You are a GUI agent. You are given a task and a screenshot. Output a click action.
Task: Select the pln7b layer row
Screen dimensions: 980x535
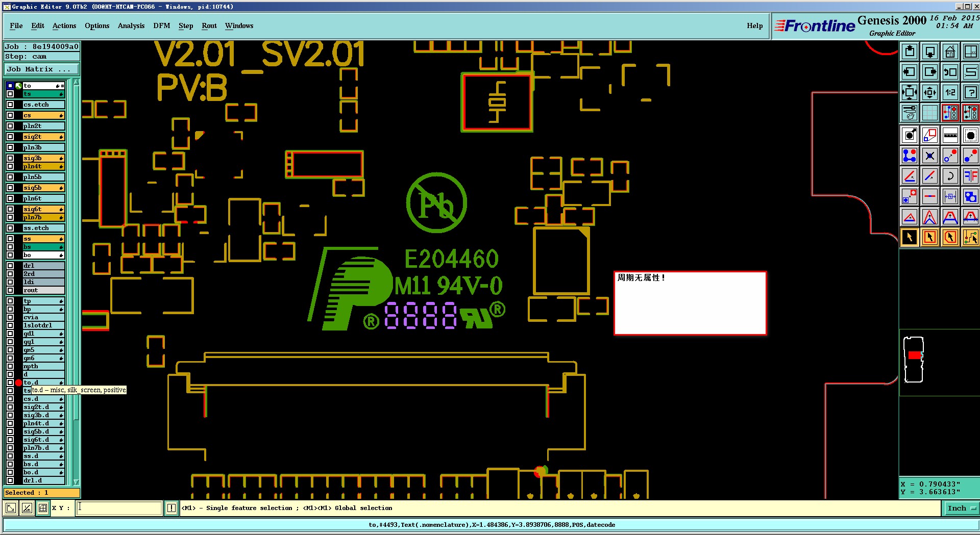[x=43, y=217]
